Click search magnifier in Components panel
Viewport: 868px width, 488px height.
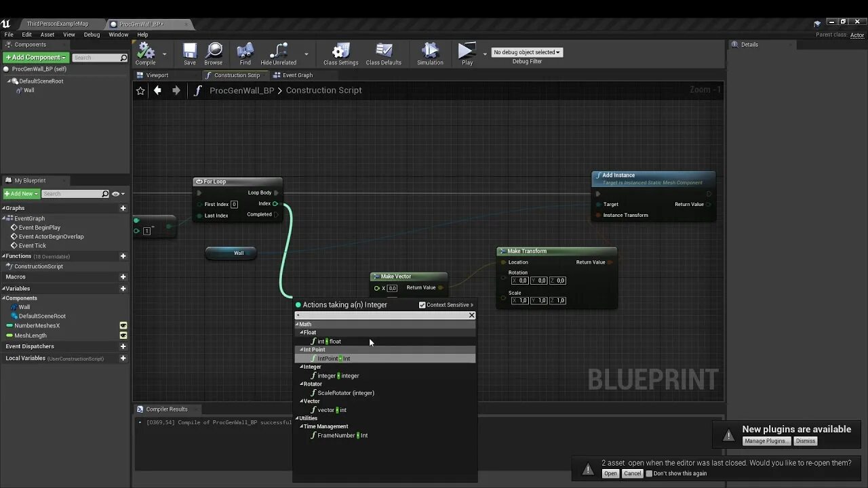(x=123, y=58)
